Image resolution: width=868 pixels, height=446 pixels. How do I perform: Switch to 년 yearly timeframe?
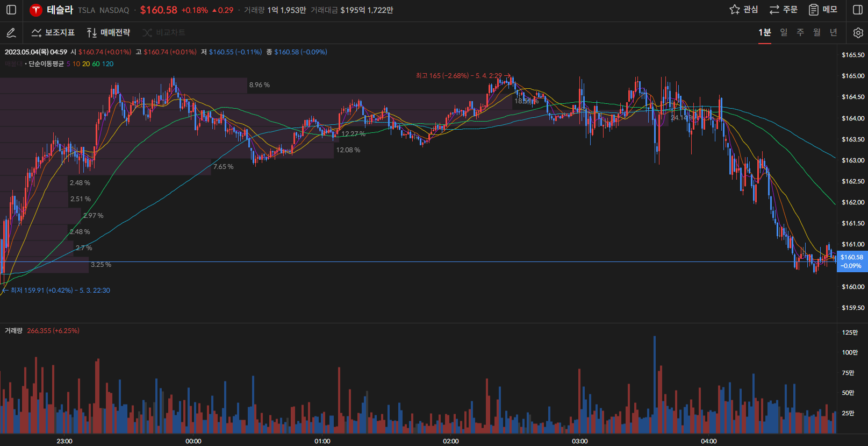tap(834, 33)
